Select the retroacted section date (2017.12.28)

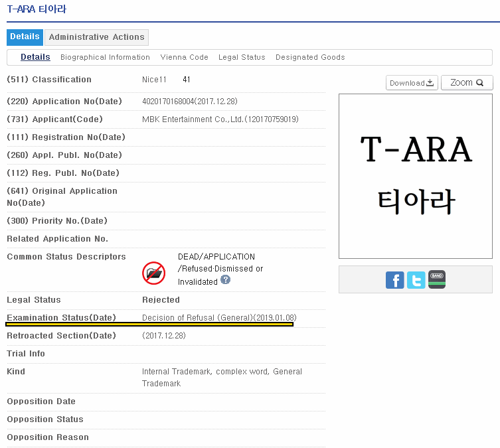pos(164,336)
